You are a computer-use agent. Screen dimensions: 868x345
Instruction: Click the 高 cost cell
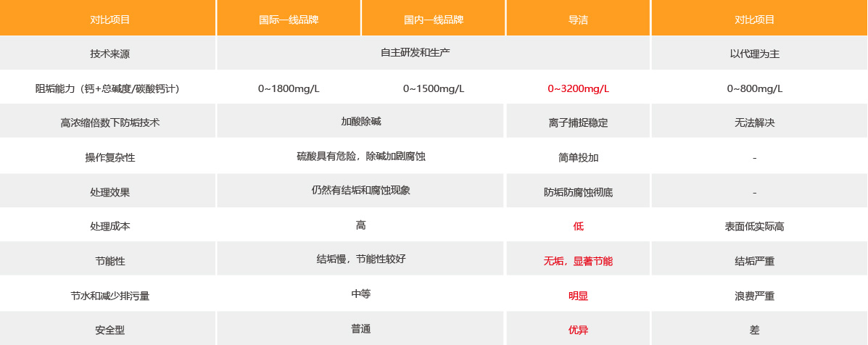point(361,225)
